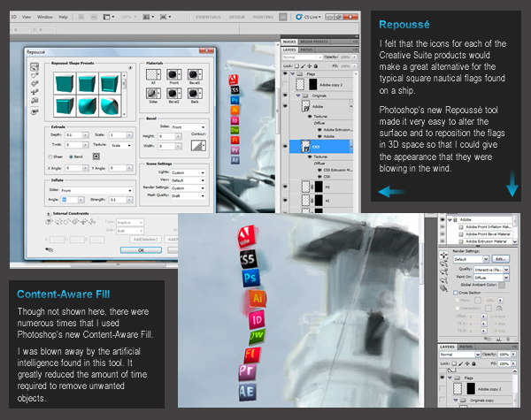
Task: Open the Quality dropdown in the 3D panel
Action: (491, 270)
